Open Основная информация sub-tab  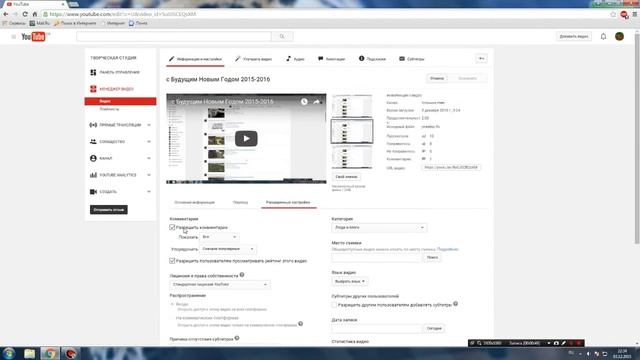tap(195, 202)
